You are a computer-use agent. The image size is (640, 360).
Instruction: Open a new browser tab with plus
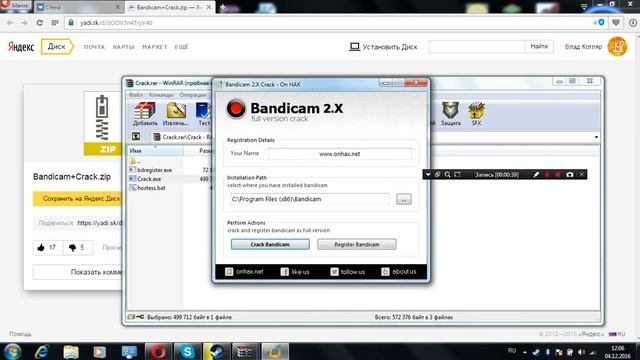[223, 7]
